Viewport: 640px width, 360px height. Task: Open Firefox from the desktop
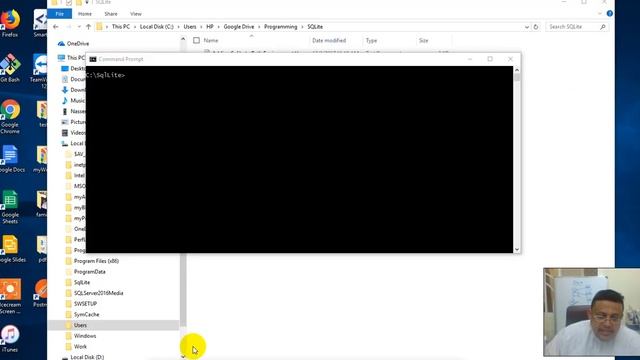[x=10, y=23]
